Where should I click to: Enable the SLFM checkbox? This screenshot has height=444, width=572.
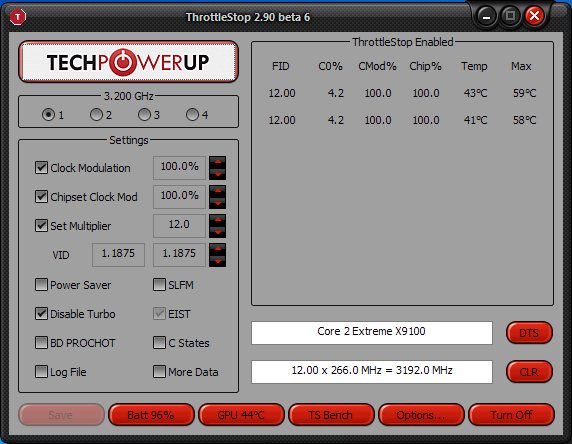pos(159,285)
